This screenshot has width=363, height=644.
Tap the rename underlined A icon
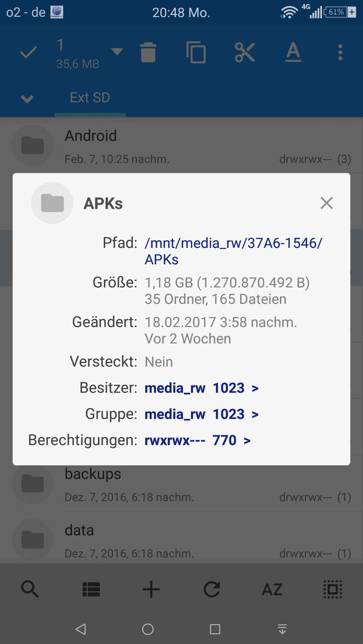coord(293,52)
